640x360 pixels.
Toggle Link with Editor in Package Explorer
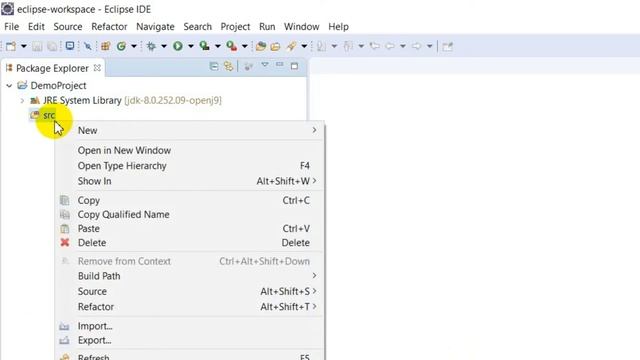pos(229,66)
